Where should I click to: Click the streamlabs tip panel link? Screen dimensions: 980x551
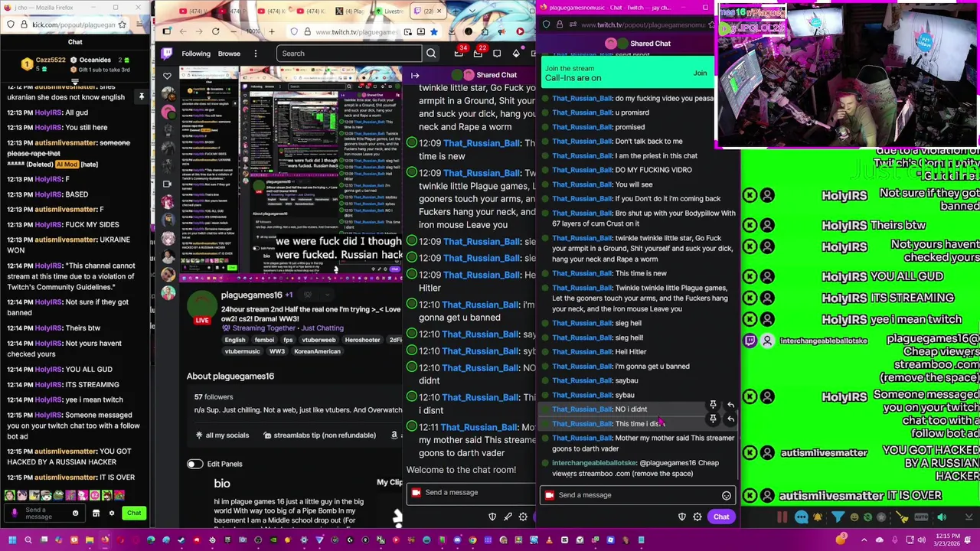(318, 435)
